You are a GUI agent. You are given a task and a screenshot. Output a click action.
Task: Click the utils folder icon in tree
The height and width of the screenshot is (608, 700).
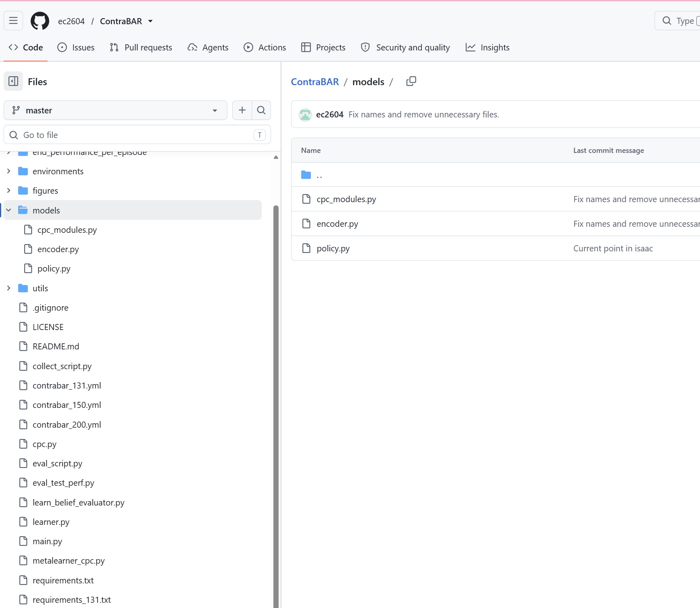click(23, 288)
